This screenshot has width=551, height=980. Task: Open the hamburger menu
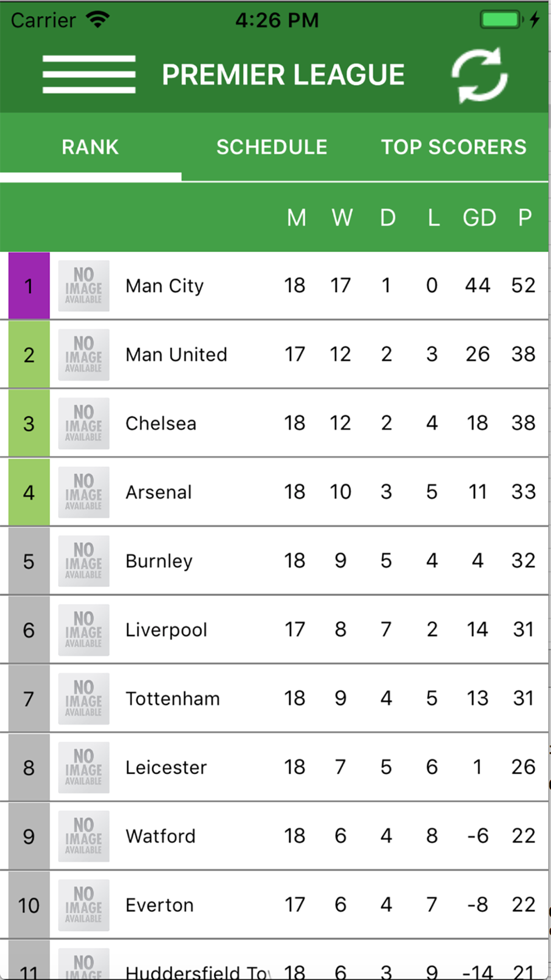point(89,74)
